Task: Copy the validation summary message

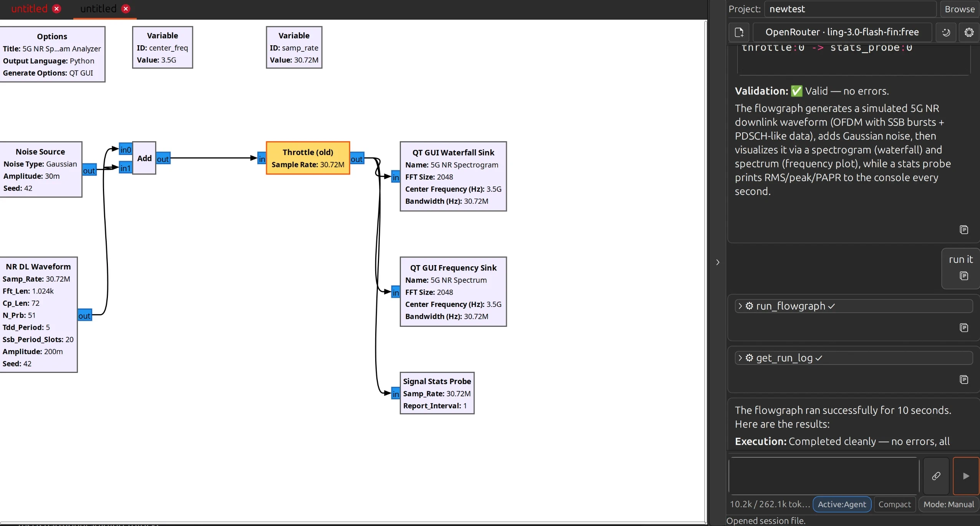Action: click(x=963, y=229)
